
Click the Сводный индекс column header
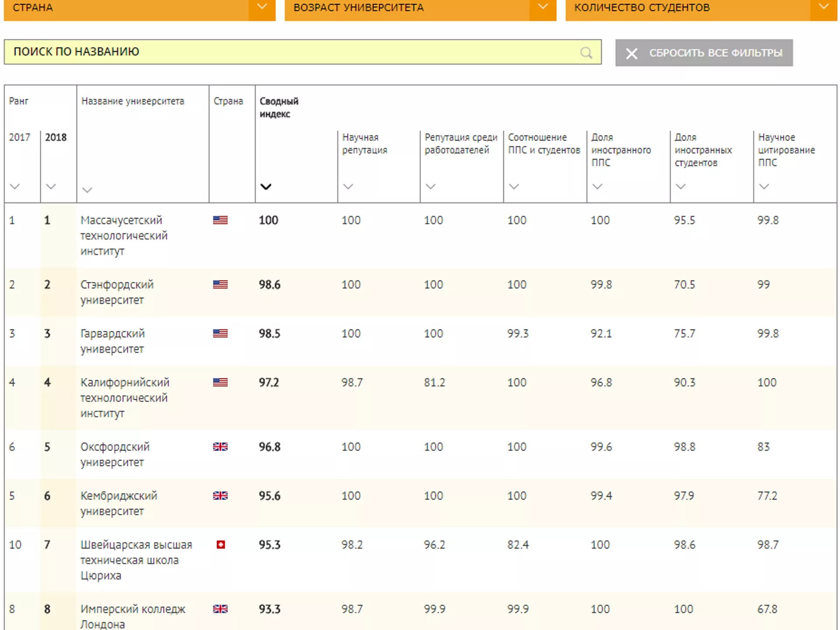pyautogui.click(x=279, y=107)
